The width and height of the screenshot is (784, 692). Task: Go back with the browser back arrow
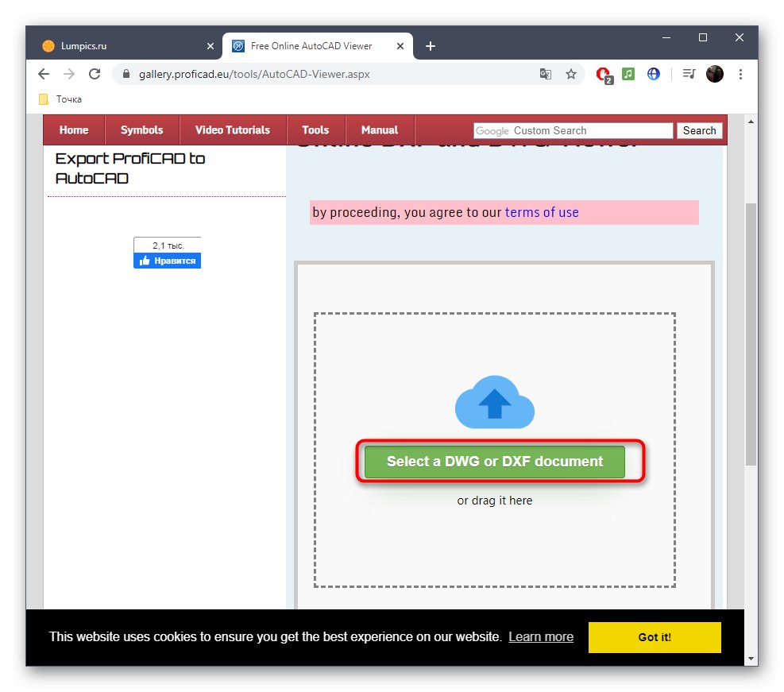tap(44, 74)
